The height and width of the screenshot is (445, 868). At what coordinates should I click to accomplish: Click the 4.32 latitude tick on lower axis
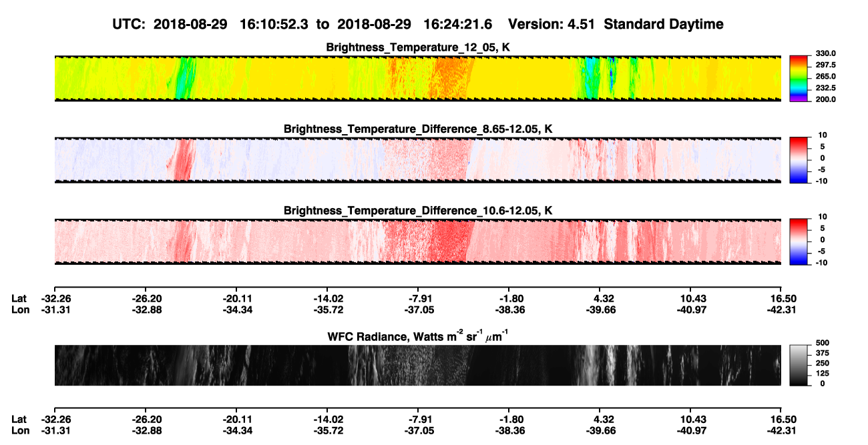[x=604, y=419]
